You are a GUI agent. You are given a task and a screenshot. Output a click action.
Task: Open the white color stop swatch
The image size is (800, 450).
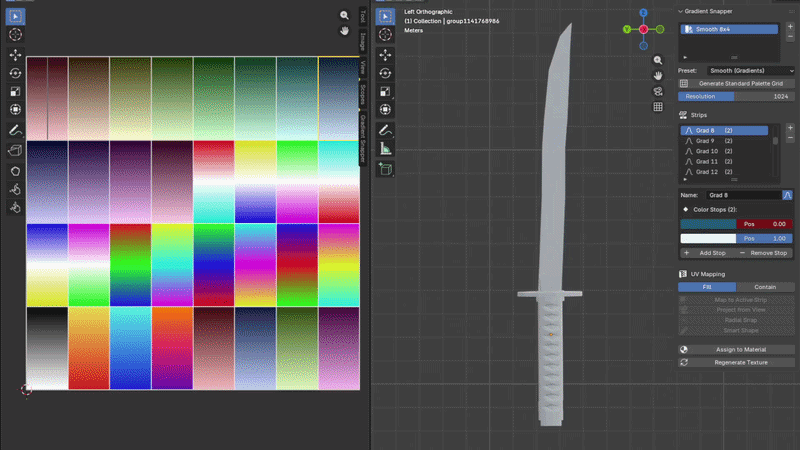(x=708, y=238)
